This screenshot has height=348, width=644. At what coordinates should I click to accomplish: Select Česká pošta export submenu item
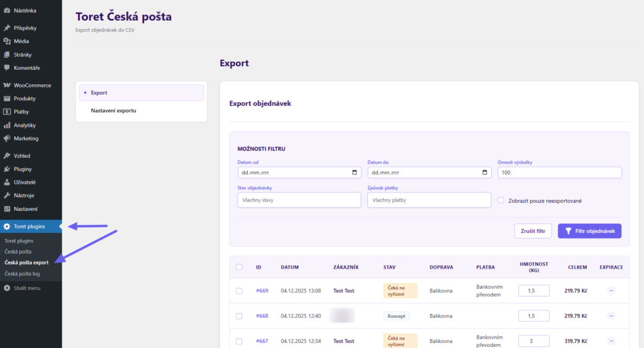pyautogui.click(x=26, y=262)
